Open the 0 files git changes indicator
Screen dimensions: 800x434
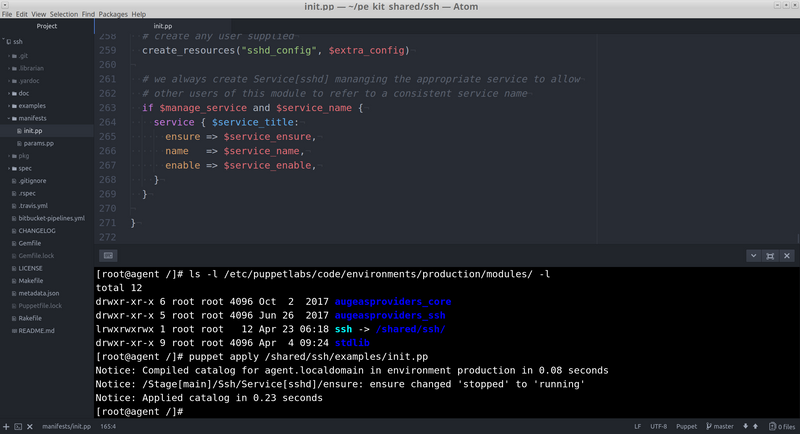coord(782,427)
